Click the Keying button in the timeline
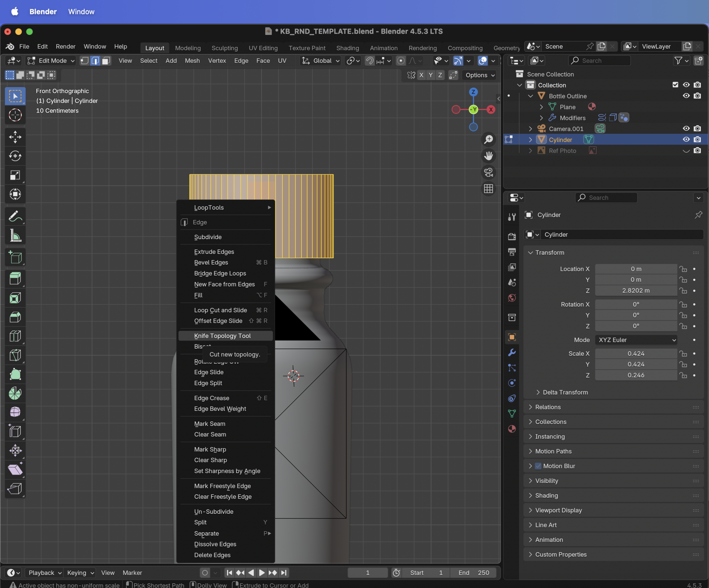The image size is (709, 588). click(x=80, y=573)
